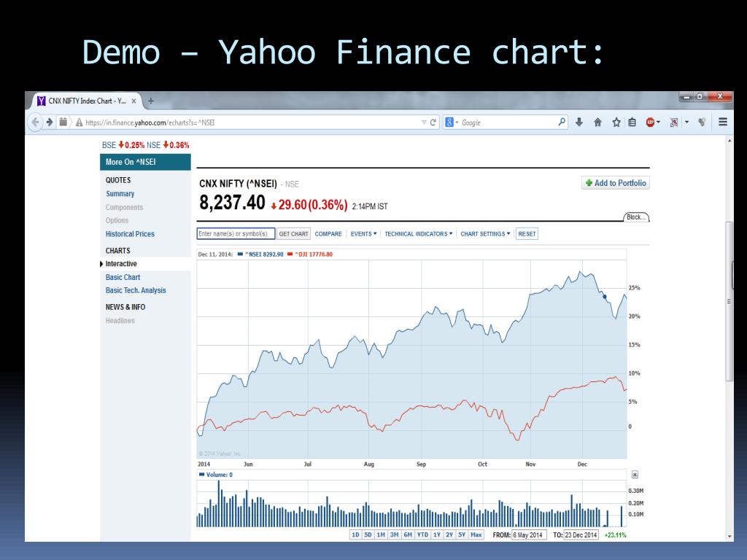The height and width of the screenshot is (560, 747).
Task: Click the red ^DJI legend color swatch
Action: [290, 254]
